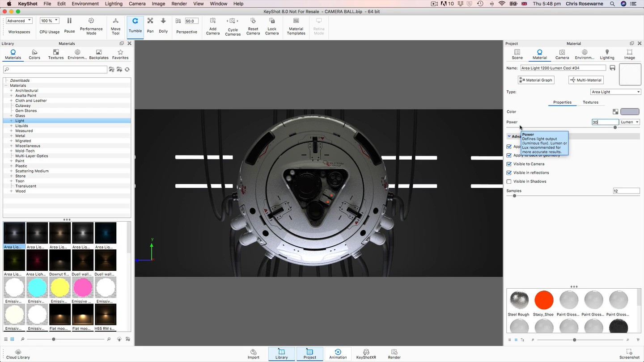This screenshot has width=644, height=362.
Task: Click the Multi-Material button
Action: (x=586, y=80)
